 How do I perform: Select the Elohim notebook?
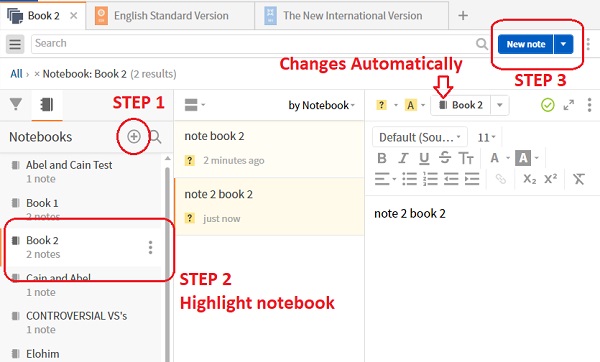(80, 353)
